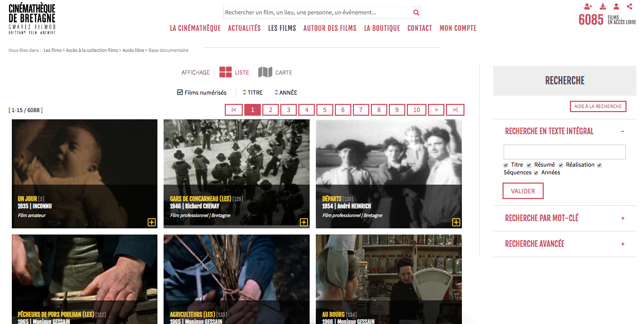Go to results page 5
This screenshot has height=324, width=644.
pos(325,110)
